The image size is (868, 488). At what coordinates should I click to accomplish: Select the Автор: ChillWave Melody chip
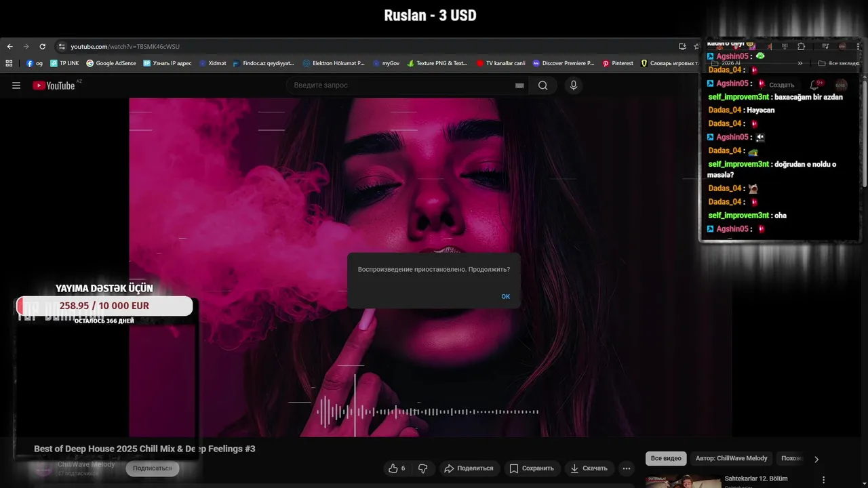tap(731, 459)
